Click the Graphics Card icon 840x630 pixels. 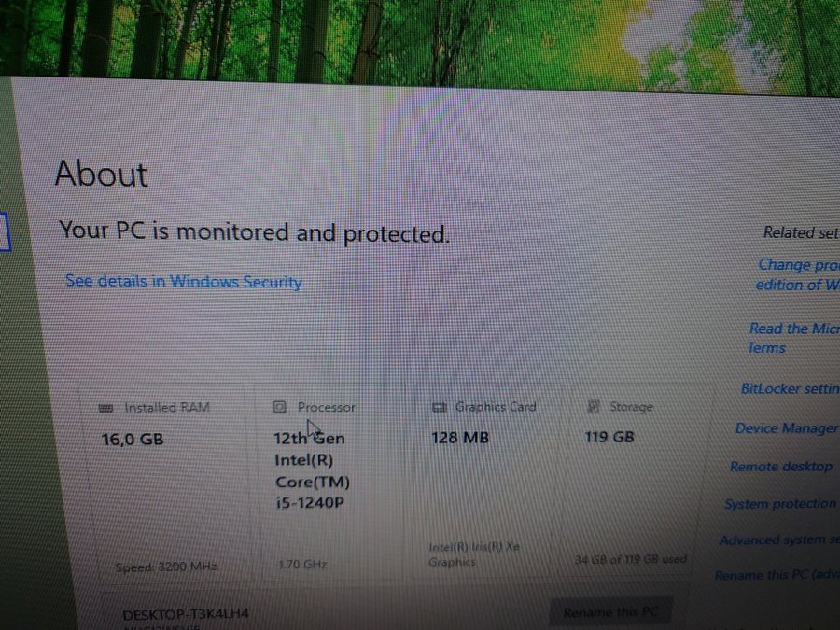click(439, 408)
